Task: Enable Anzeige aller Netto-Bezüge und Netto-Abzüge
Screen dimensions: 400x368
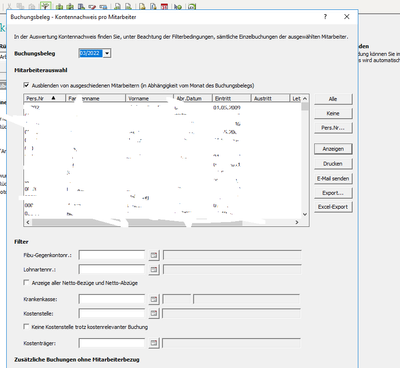Action: click(26, 282)
